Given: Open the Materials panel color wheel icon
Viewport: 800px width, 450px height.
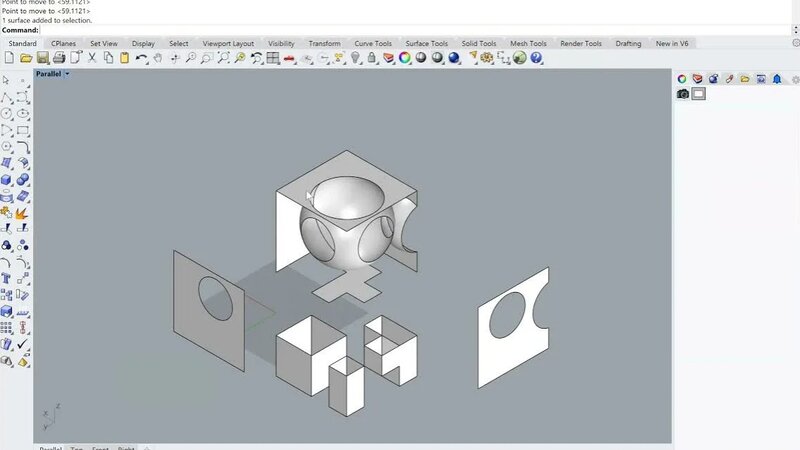Looking at the screenshot, I should [682, 79].
